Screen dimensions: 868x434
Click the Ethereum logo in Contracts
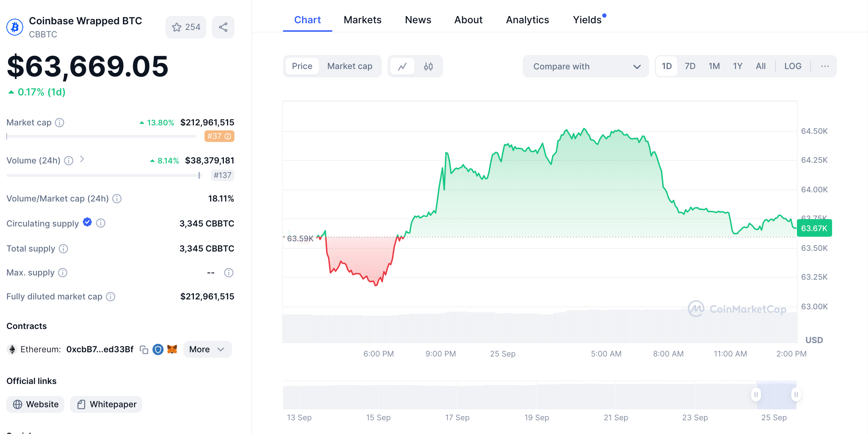coord(12,349)
